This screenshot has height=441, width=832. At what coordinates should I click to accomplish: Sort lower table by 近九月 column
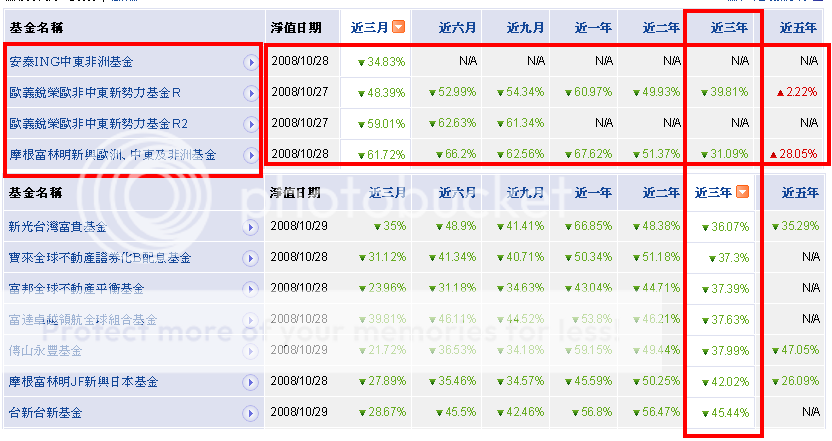coord(525,192)
